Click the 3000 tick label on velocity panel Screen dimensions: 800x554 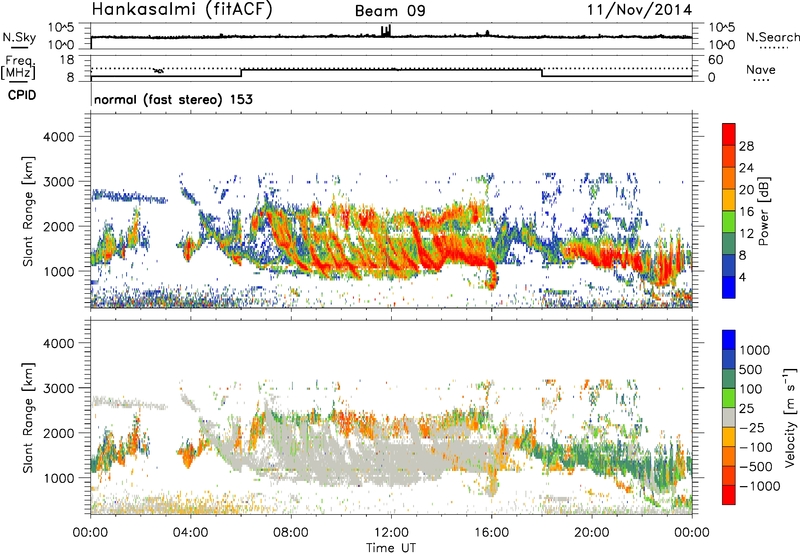58,388
